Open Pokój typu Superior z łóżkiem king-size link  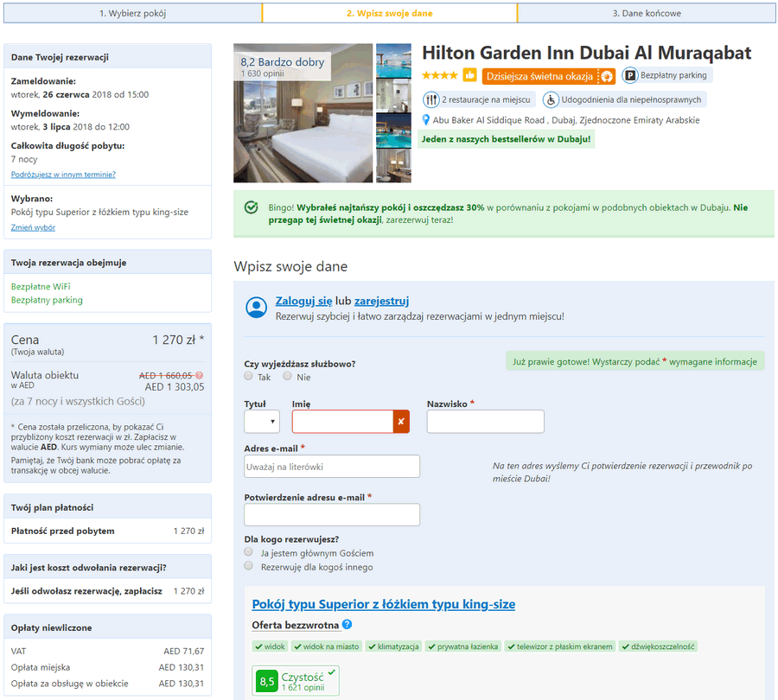tap(384, 604)
